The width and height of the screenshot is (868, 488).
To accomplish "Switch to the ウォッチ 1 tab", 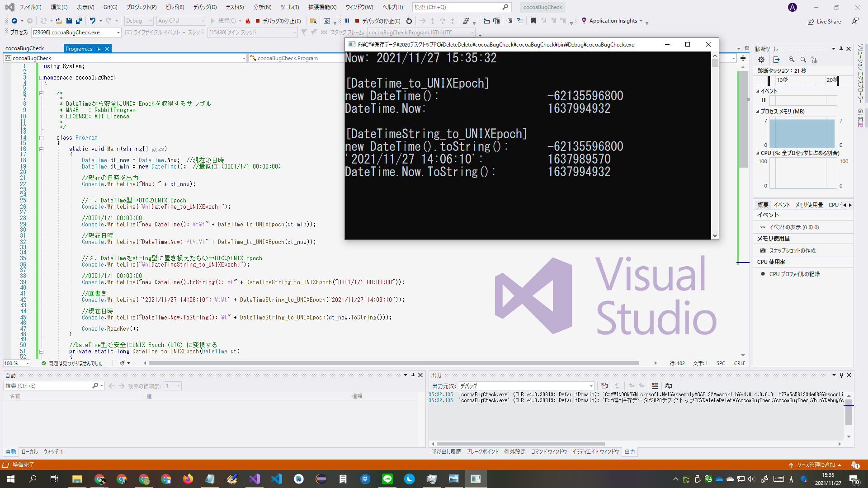I will click(53, 451).
